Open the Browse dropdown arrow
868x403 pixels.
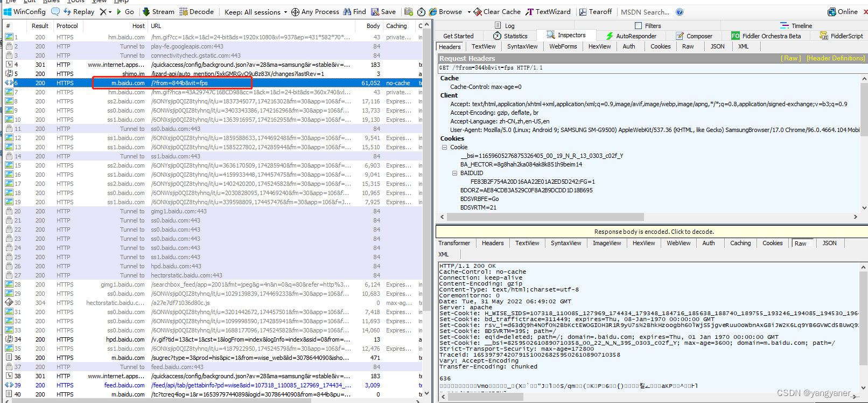(469, 11)
